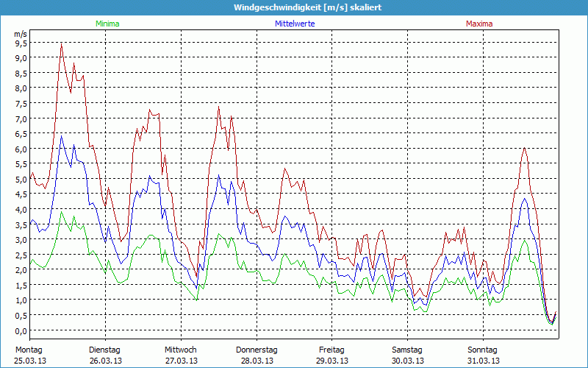
Task: Click the 'Donnerstag' day label
Action: click(x=257, y=350)
